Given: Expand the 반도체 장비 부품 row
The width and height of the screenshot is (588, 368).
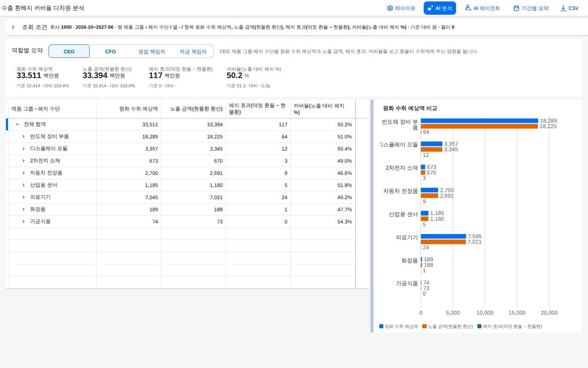Looking at the screenshot, I should pos(23,137).
